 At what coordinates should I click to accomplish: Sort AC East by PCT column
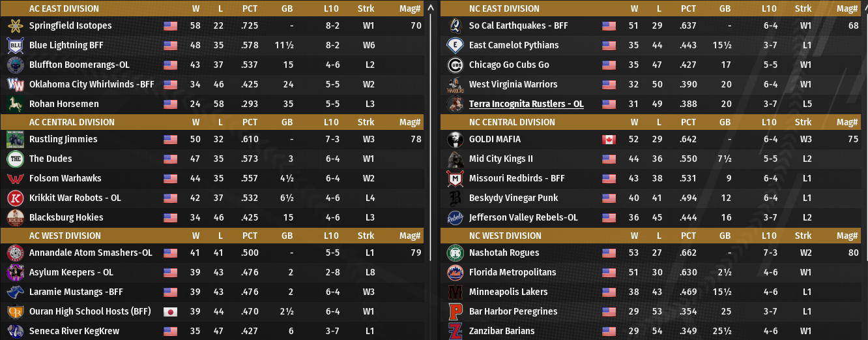250,9
